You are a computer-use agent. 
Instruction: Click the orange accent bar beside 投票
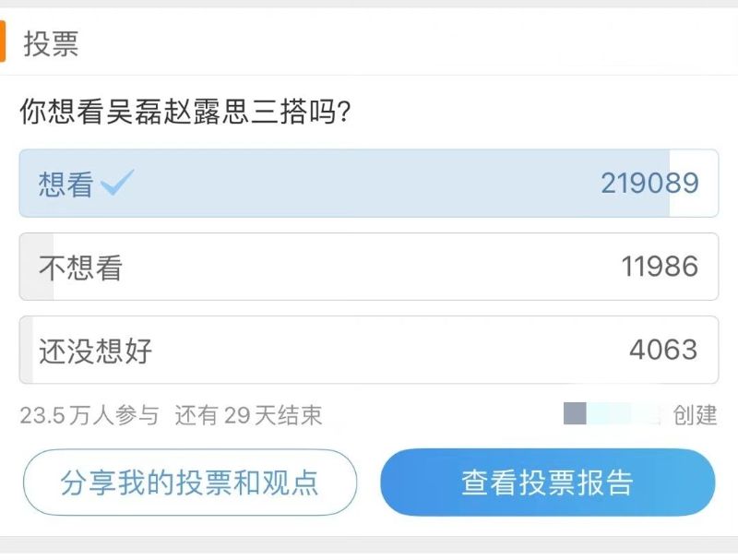click(3, 43)
